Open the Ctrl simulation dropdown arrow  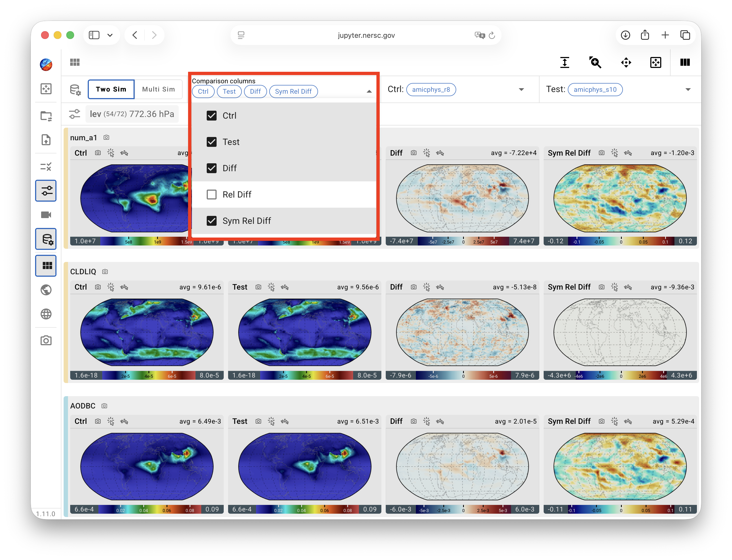click(521, 89)
